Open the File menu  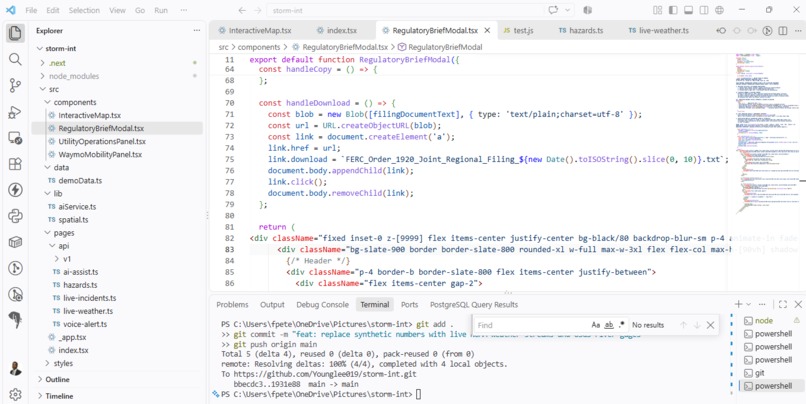point(31,10)
